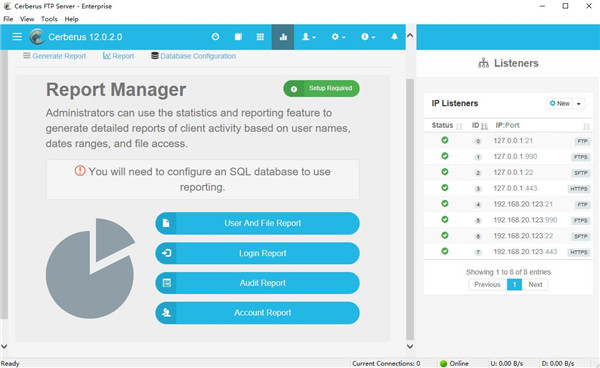Click status check icon for 192.168.20.123:990

445,220
